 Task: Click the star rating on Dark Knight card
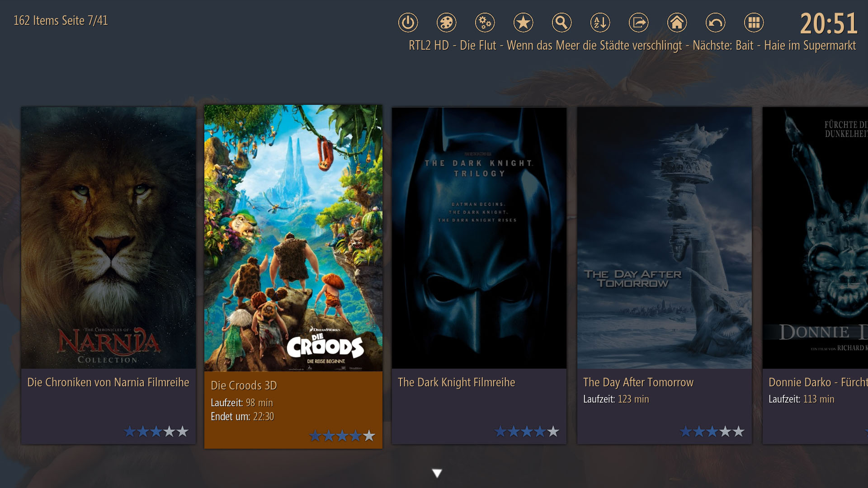[527, 432]
